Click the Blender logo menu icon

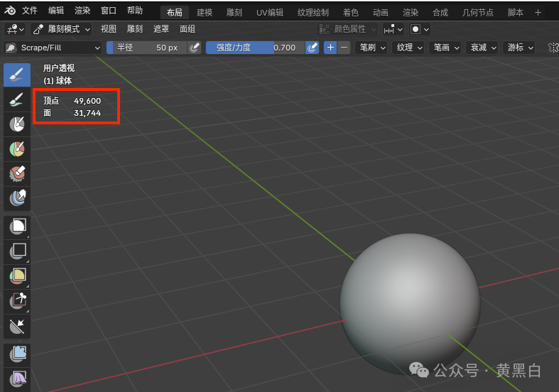coord(10,11)
